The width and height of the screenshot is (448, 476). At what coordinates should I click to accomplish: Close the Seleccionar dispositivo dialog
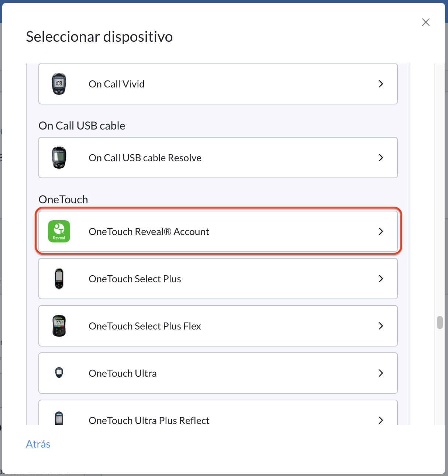(x=426, y=22)
